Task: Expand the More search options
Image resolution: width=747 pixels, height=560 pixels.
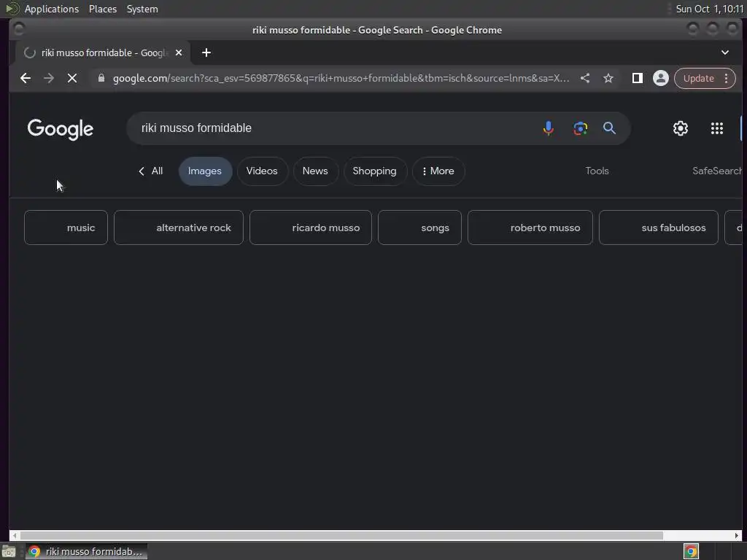Action: [438, 171]
